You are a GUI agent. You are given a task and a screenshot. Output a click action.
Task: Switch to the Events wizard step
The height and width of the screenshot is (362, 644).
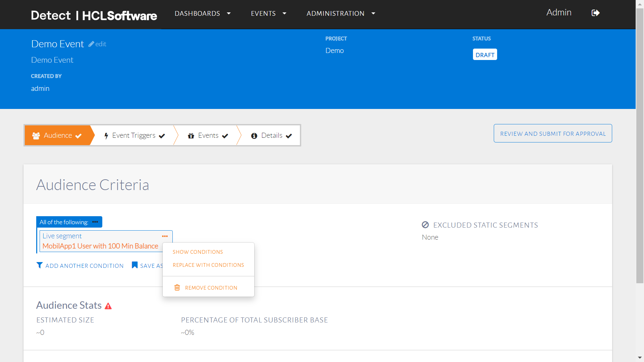pos(208,135)
